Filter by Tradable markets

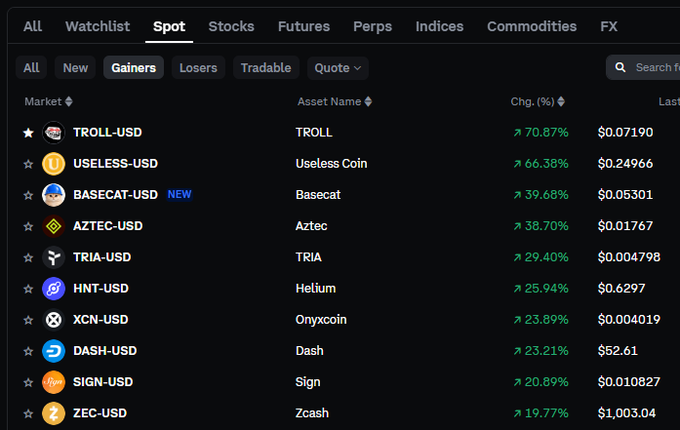[266, 68]
